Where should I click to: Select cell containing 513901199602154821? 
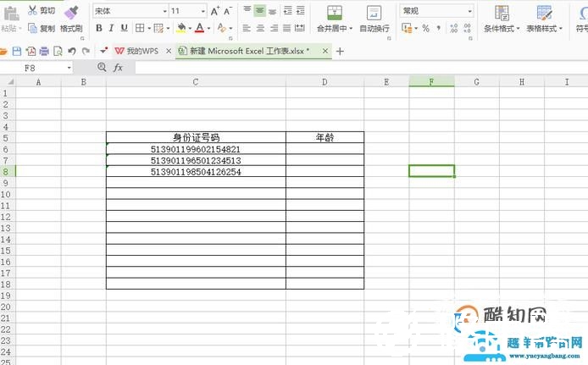click(196, 149)
